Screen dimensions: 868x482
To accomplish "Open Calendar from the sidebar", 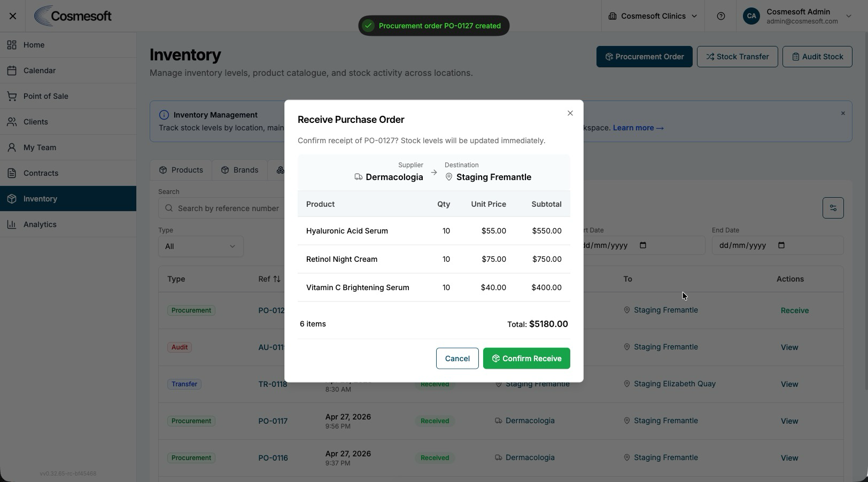I will pyautogui.click(x=68, y=71).
